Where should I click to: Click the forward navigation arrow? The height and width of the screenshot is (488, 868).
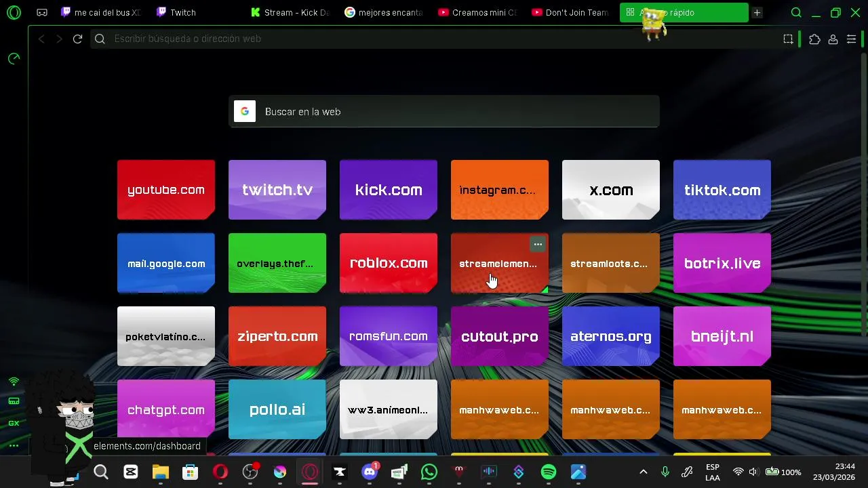tap(59, 39)
